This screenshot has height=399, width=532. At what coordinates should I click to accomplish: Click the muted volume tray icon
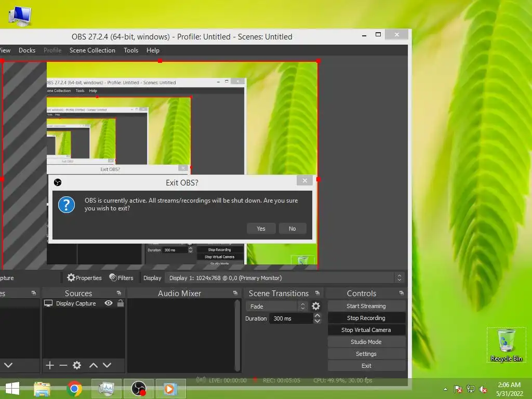click(x=483, y=389)
